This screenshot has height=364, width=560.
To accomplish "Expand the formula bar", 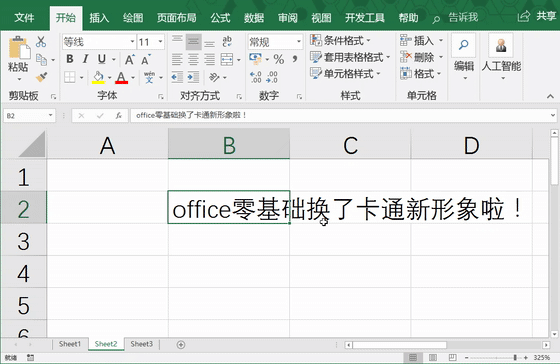I will tap(553, 115).
